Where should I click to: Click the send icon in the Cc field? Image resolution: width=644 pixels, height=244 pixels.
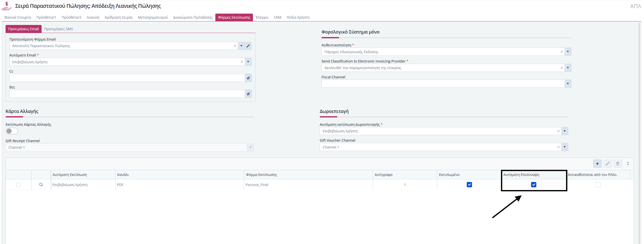(x=248, y=78)
